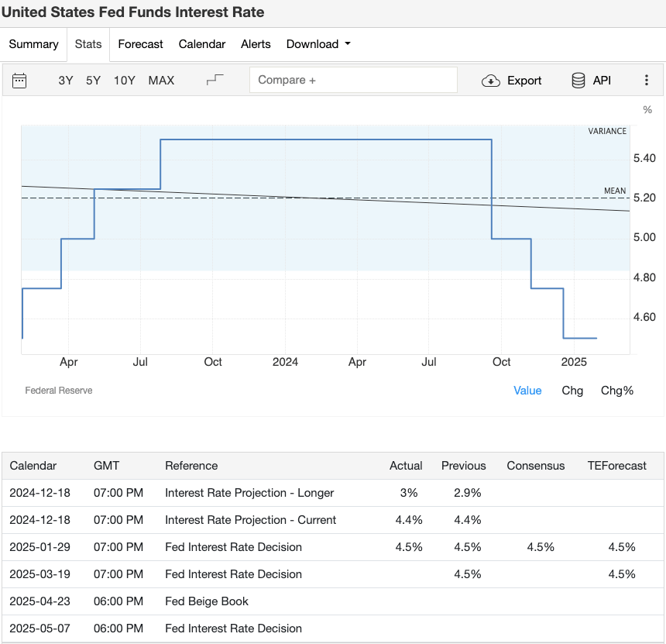Open the calendar date range picker

tap(19, 80)
